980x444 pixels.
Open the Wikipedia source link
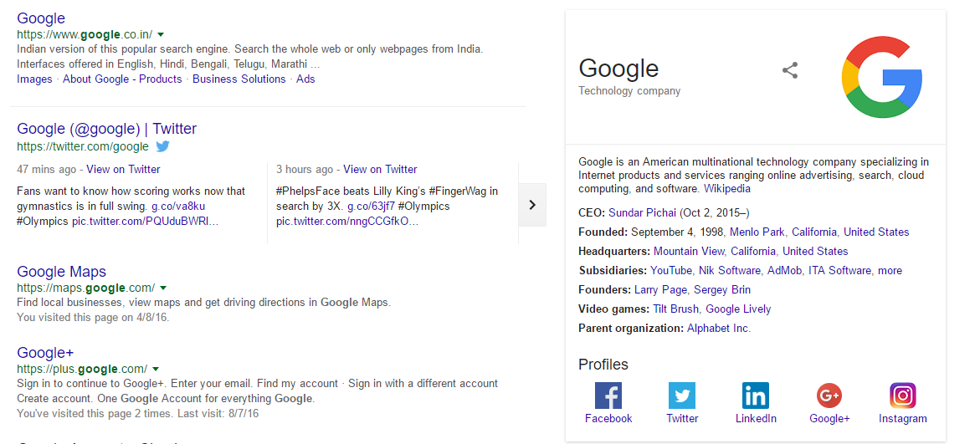(x=727, y=189)
